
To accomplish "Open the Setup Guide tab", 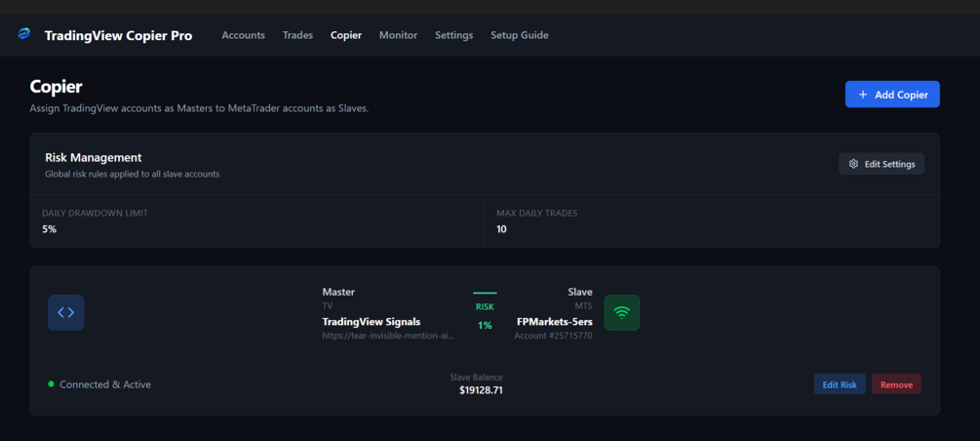I will [520, 35].
